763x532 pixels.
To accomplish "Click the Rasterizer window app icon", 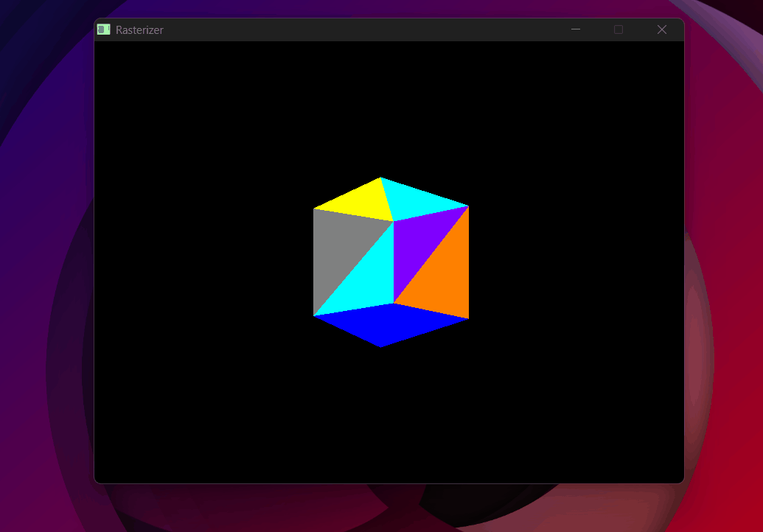I will [104, 29].
